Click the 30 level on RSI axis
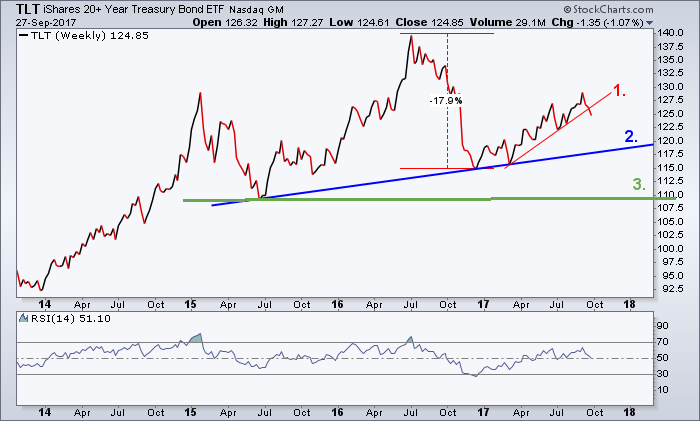 [x=662, y=374]
